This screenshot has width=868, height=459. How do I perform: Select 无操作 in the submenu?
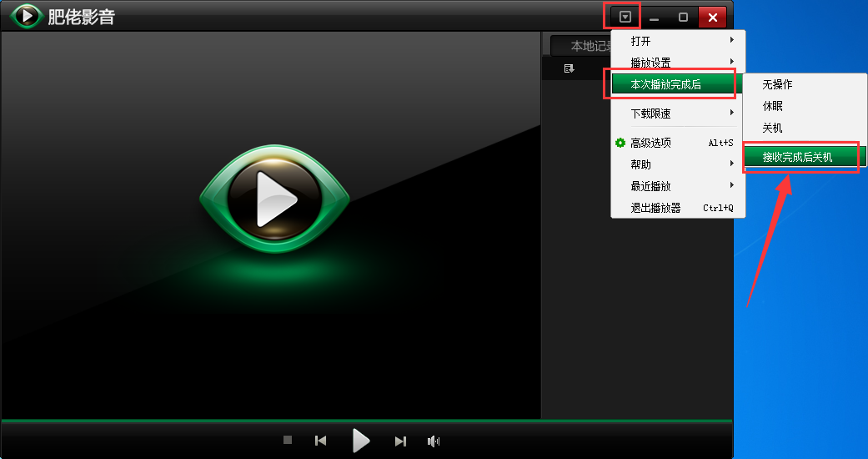(x=805, y=84)
